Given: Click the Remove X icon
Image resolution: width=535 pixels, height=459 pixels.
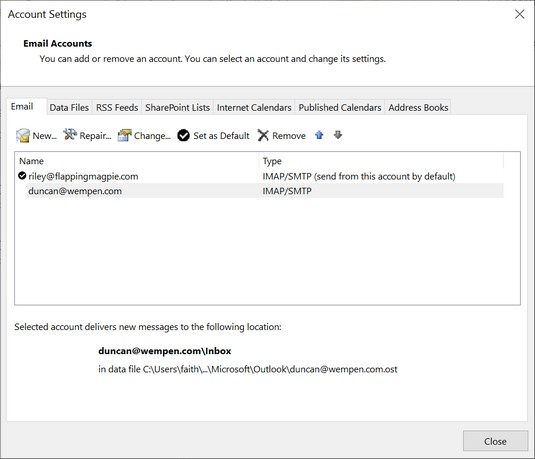Looking at the screenshot, I should point(263,135).
